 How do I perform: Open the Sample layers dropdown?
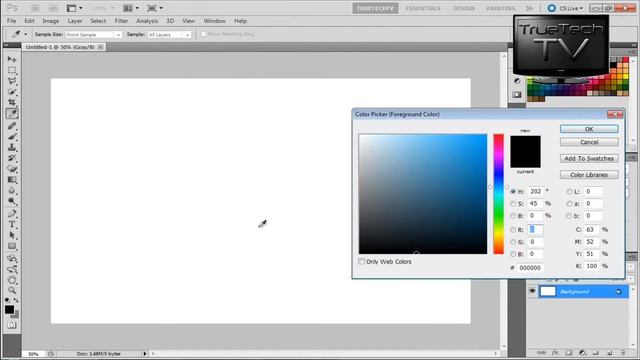(x=169, y=35)
